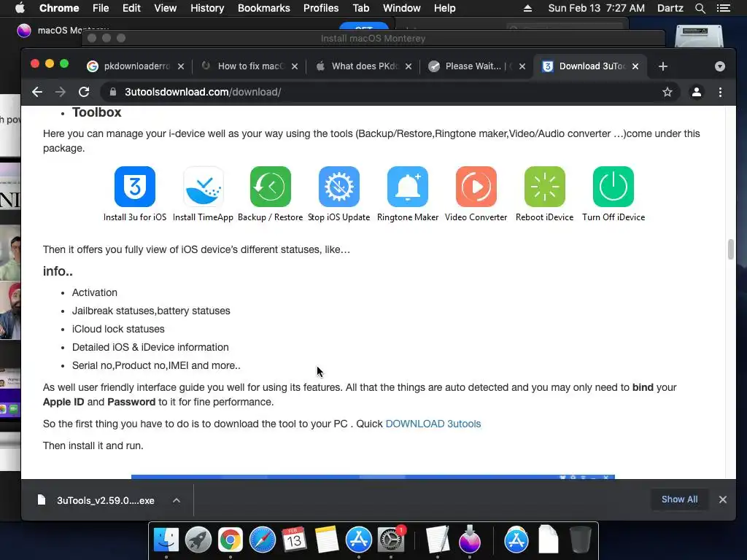Open Finder from the Dock
This screenshot has height=560, width=747.
pos(166,540)
